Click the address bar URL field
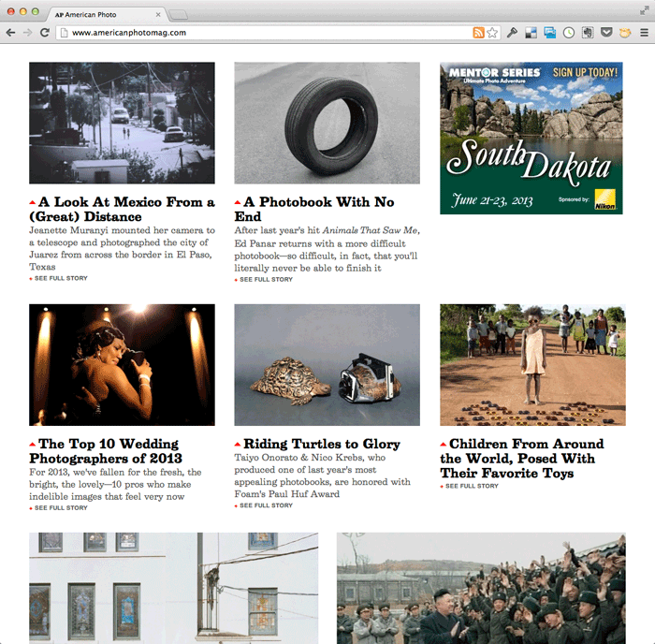 [262, 33]
